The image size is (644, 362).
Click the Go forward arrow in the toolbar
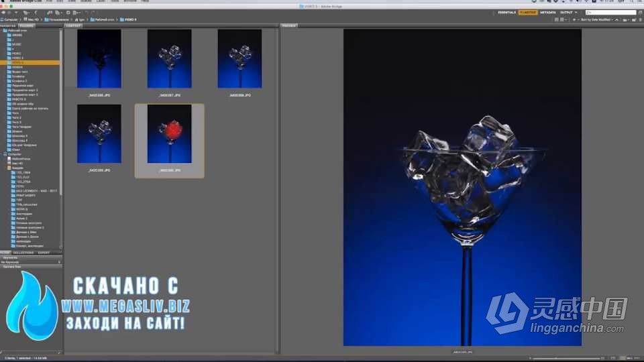point(9,13)
